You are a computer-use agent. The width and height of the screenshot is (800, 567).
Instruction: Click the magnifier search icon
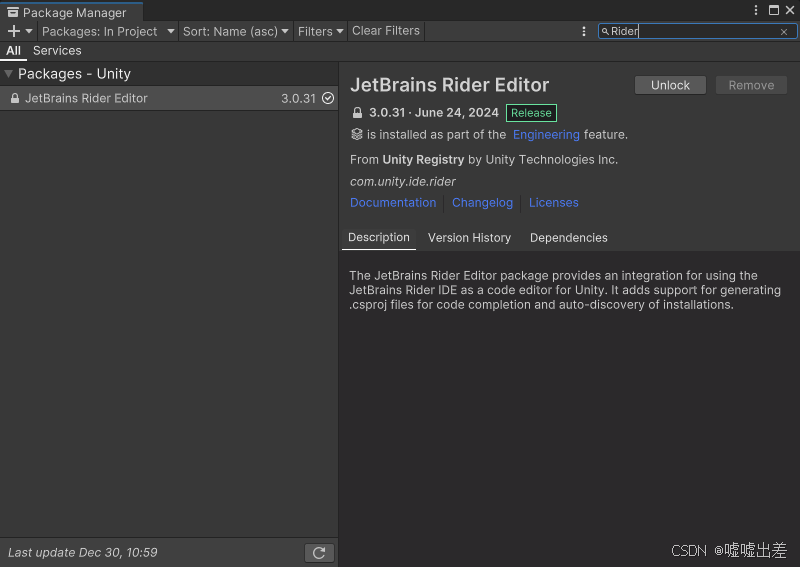605,31
